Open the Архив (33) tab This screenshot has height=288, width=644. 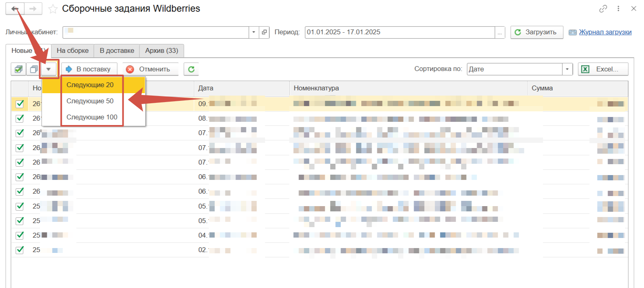(x=162, y=51)
